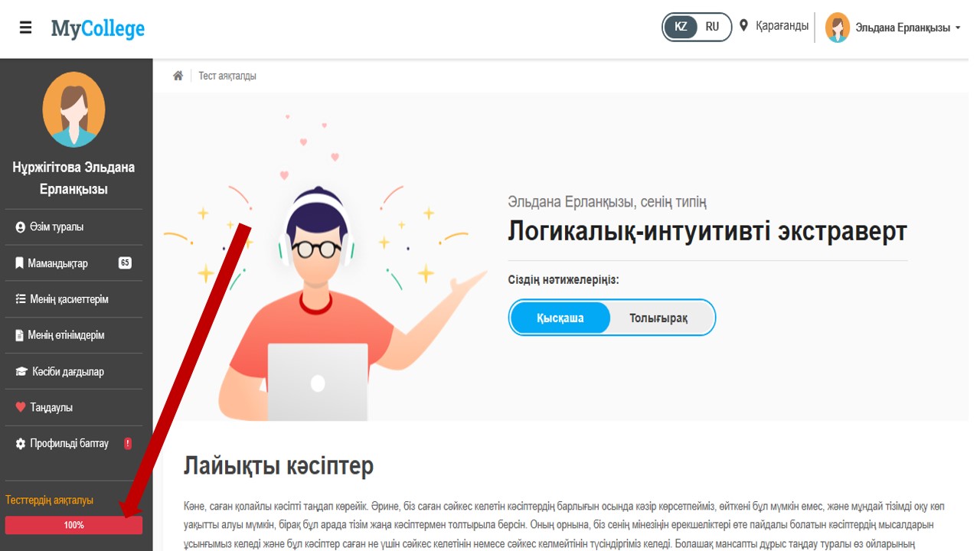
Task: Click the large profile avatar in sidebar
Action: click(73, 109)
